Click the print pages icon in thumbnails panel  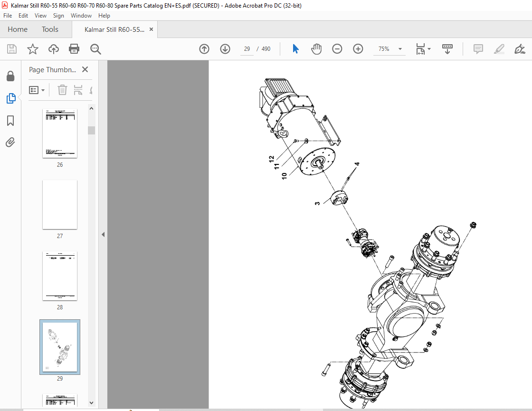coord(78,90)
